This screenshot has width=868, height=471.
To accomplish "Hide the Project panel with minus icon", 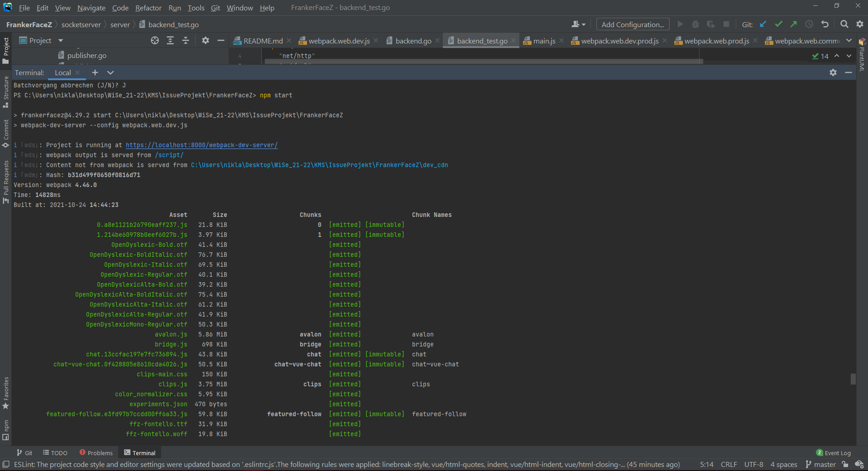I will (x=221, y=40).
